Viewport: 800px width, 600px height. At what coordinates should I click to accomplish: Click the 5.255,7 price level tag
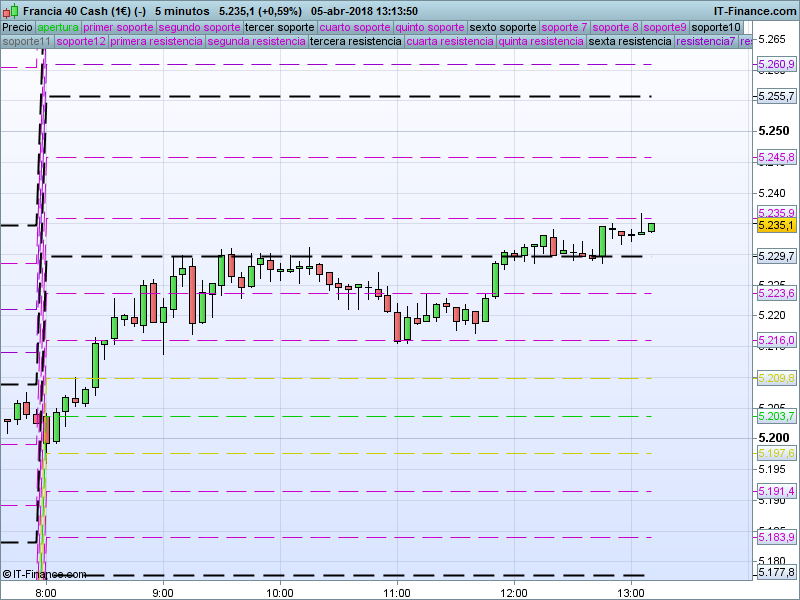[776, 96]
